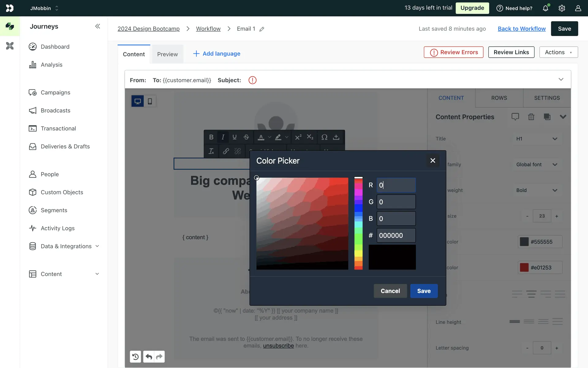Toggle Italic in the text toolbar
Screen dimensions: 588x368
pos(223,137)
